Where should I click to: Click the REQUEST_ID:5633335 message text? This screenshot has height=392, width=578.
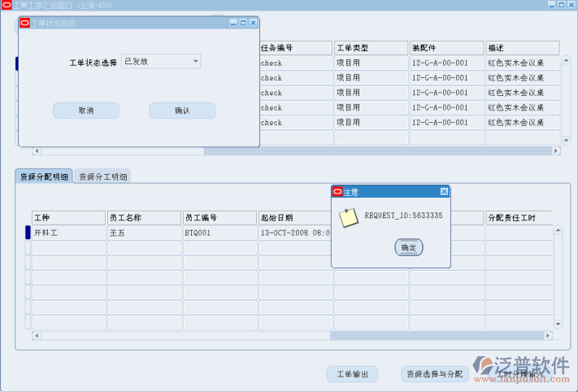[404, 216]
